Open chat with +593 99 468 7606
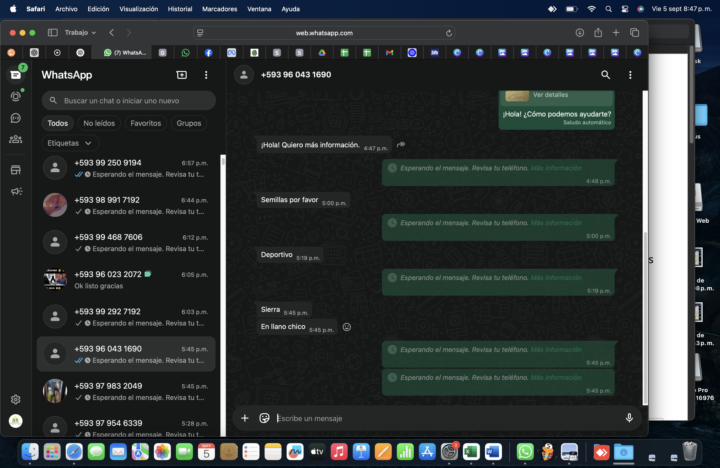 (126, 242)
